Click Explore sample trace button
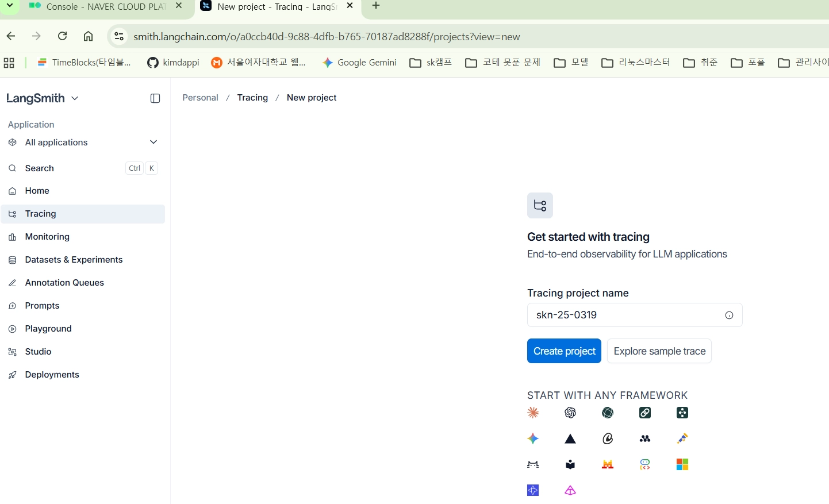Screen dimensions: 829x504 pyautogui.click(x=659, y=351)
